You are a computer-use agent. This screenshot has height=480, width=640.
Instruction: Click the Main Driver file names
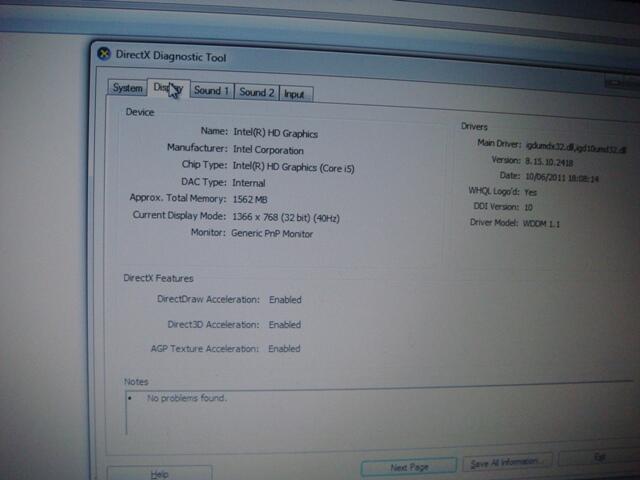coord(576,147)
